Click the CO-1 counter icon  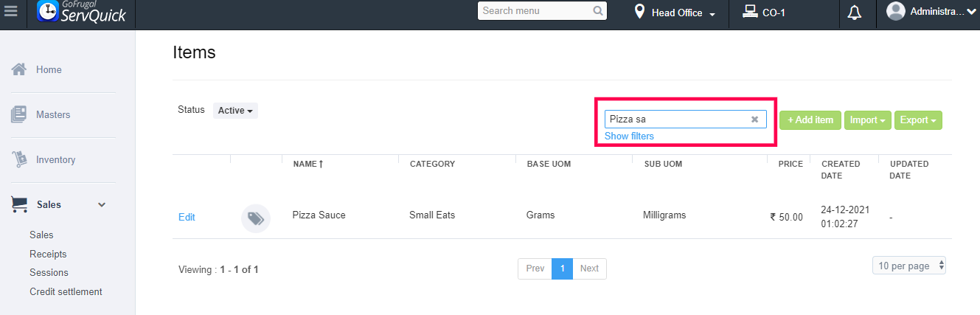pyautogui.click(x=750, y=12)
